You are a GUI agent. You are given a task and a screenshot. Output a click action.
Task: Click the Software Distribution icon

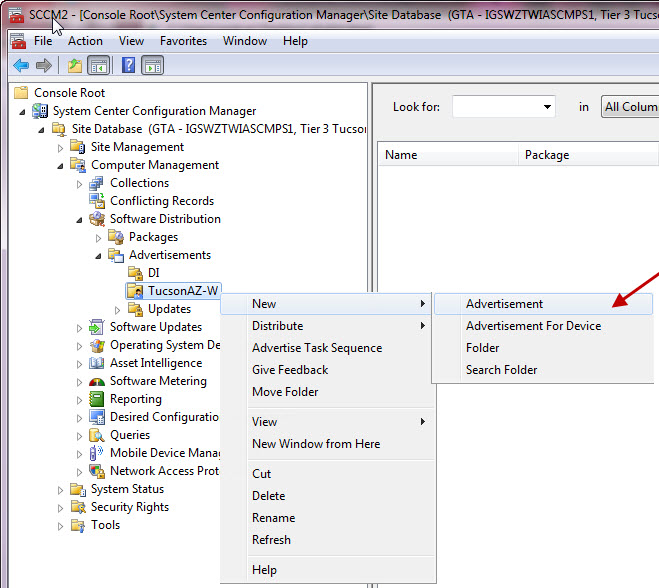97,219
